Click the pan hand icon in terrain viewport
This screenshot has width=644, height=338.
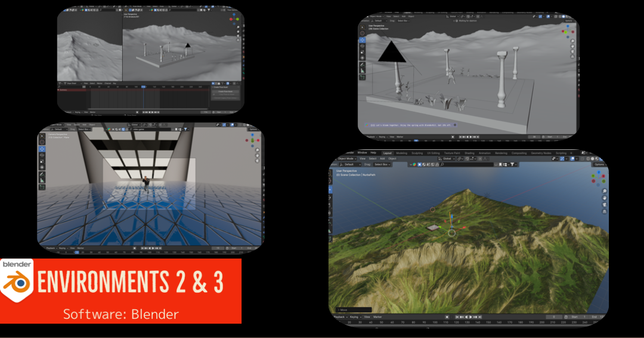(605, 198)
